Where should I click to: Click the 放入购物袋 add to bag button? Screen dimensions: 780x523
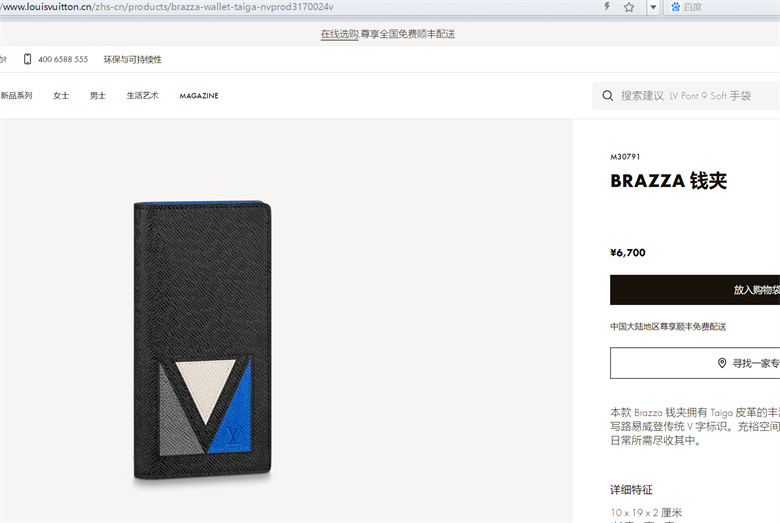[695, 290]
